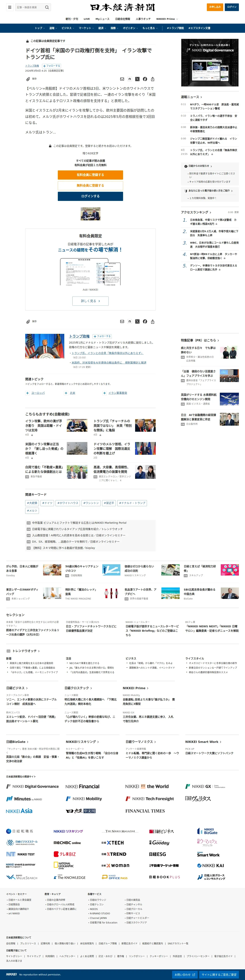Click the orange 有料会員に登録する button

point(90,175)
